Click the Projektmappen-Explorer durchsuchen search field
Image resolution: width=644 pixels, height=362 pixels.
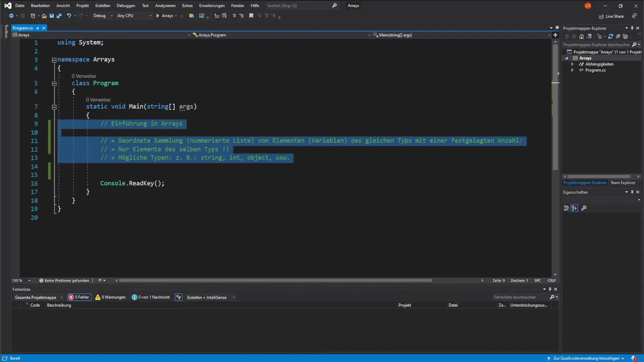(601, 45)
